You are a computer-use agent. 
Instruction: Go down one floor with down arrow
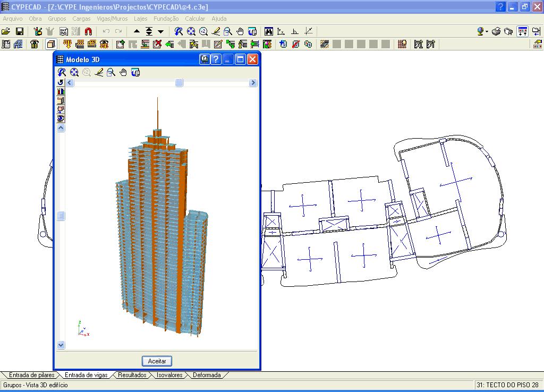click(x=160, y=31)
